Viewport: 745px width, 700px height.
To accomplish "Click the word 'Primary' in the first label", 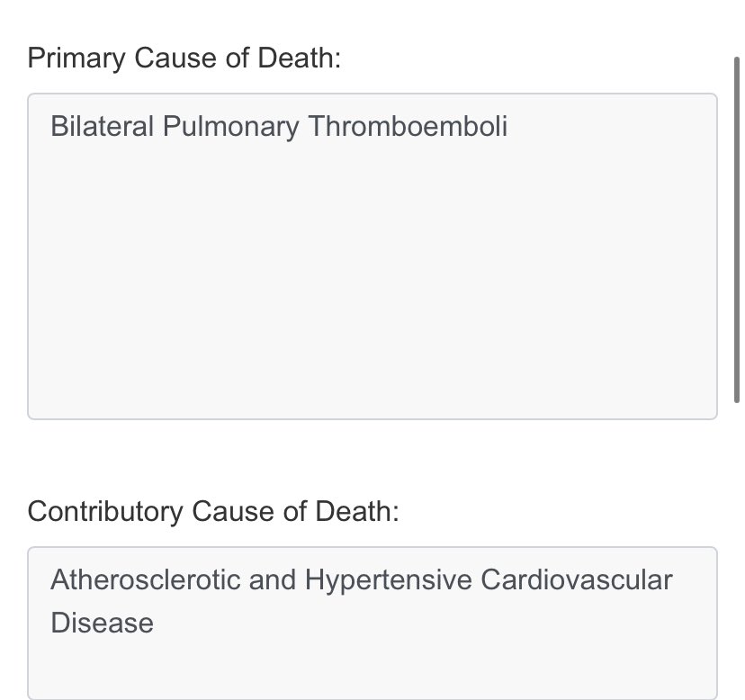I will 76,58.
